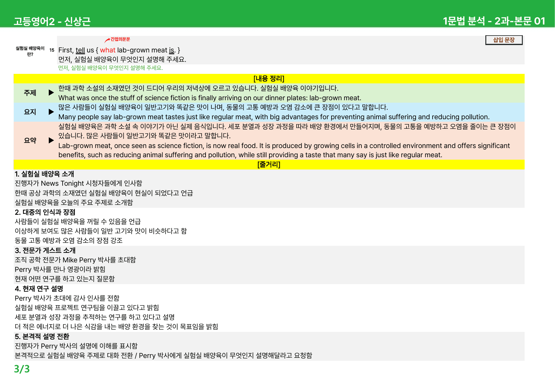Click the triangle marker beside 요지
This screenshot has height=392, width=555.
[51, 112]
